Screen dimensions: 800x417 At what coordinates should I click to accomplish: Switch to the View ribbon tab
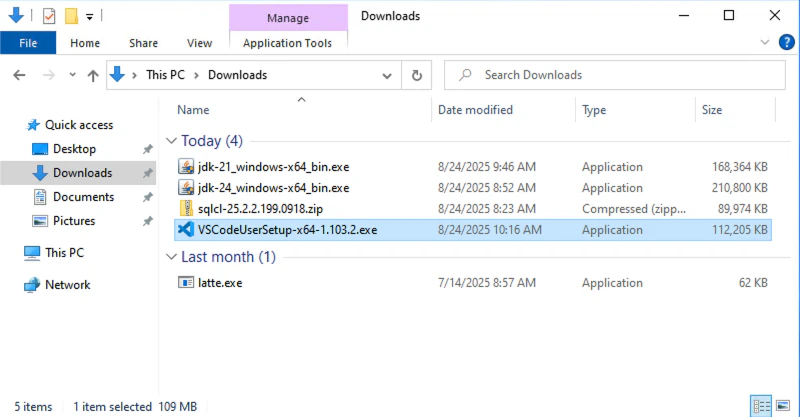tap(199, 43)
